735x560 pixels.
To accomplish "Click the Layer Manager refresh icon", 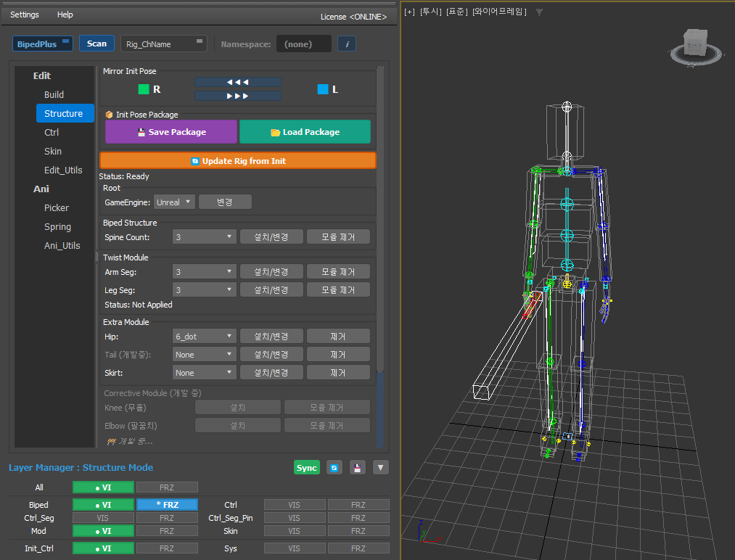I will [334, 468].
